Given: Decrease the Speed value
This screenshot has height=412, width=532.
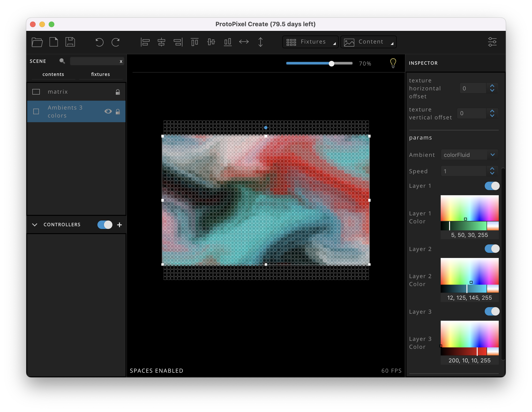Looking at the screenshot, I should click(492, 173).
